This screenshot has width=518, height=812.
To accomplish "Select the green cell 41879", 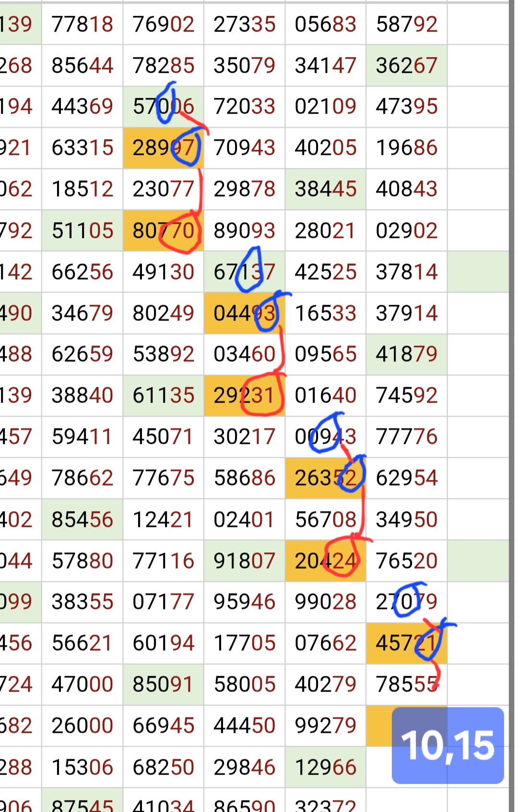I will 406,354.
